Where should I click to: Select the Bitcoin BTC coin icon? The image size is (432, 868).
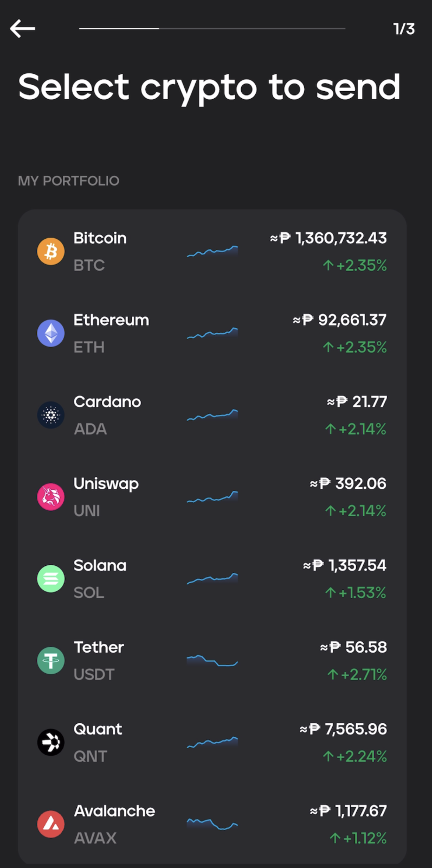pyautogui.click(x=50, y=251)
